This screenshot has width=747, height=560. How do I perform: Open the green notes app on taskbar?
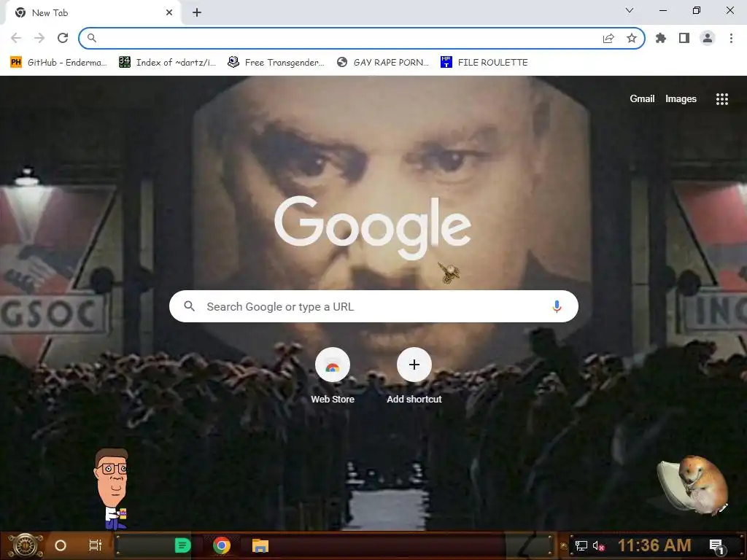tap(182, 545)
